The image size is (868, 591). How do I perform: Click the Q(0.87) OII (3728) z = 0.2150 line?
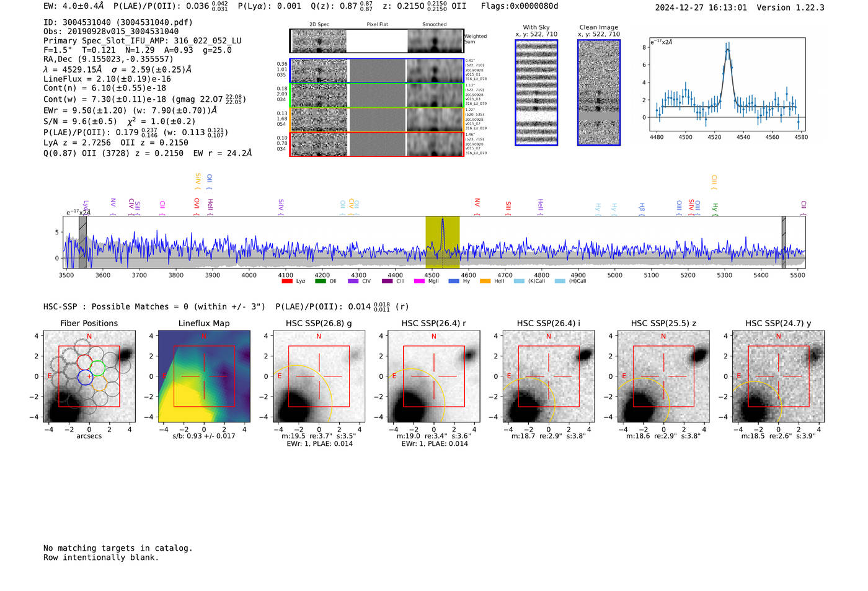(x=148, y=153)
